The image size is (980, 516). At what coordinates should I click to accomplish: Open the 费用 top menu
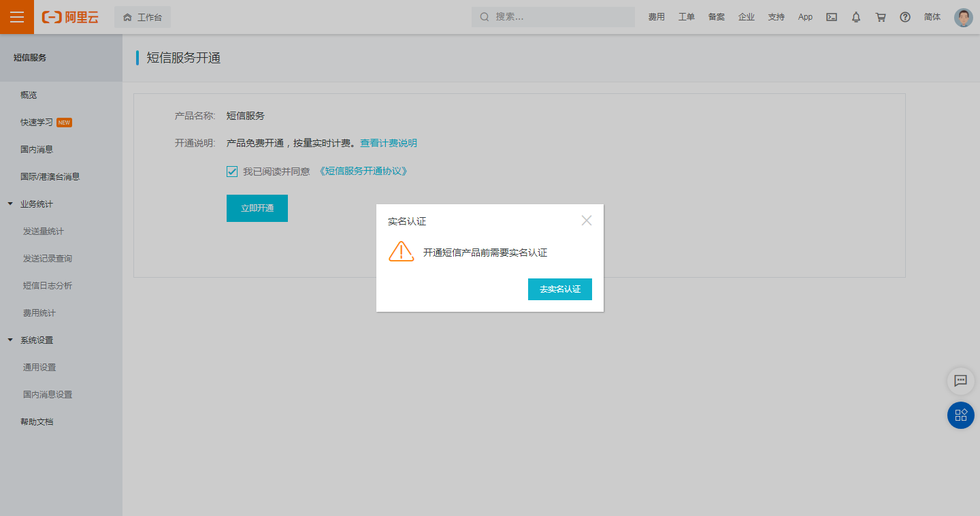[x=656, y=17]
